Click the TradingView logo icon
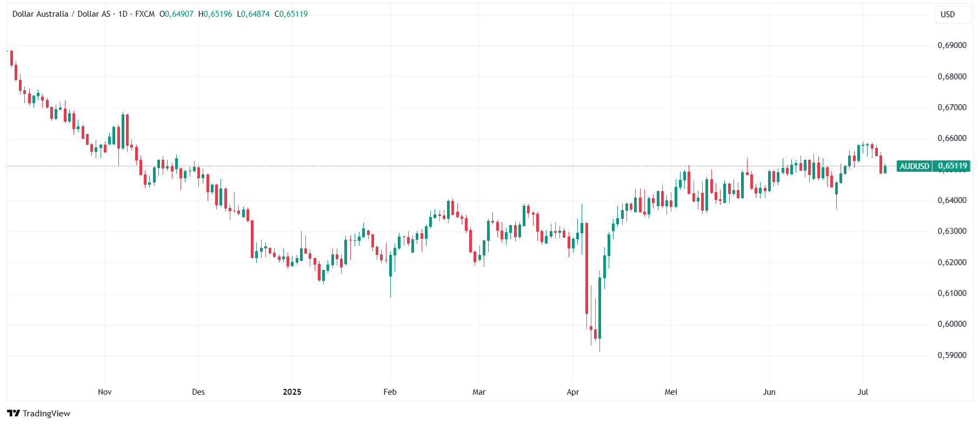The width and height of the screenshot is (980, 425). click(14, 413)
